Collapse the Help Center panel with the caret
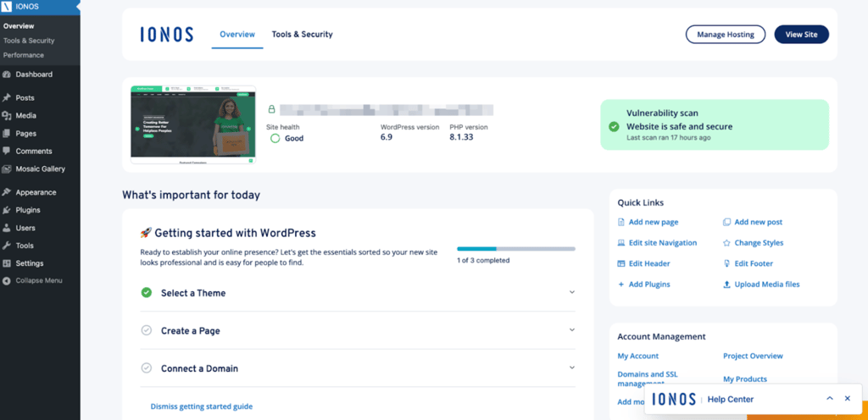The width and height of the screenshot is (868, 420). click(x=830, y=399)
